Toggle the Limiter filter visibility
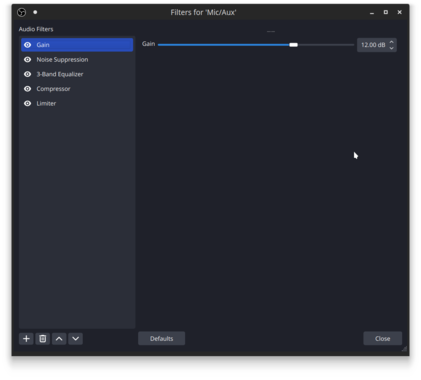 (28, 103)
